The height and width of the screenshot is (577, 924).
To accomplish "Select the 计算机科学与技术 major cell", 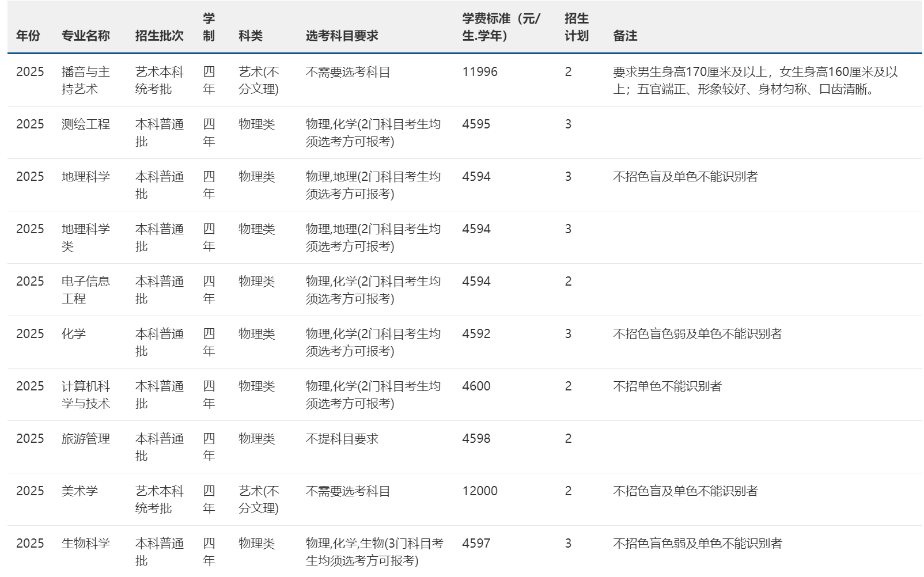I will pos(85,394).
